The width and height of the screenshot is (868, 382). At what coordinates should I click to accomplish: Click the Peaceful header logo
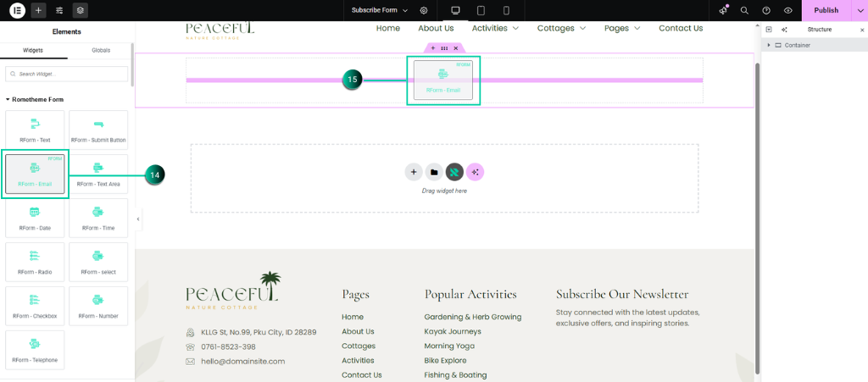[x=220, y=30]
